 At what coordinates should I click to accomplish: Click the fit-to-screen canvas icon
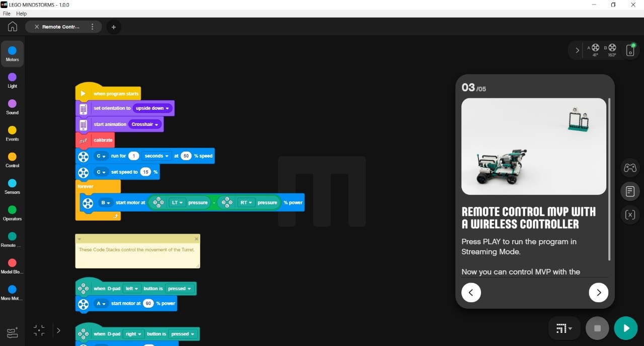point(39,330)
